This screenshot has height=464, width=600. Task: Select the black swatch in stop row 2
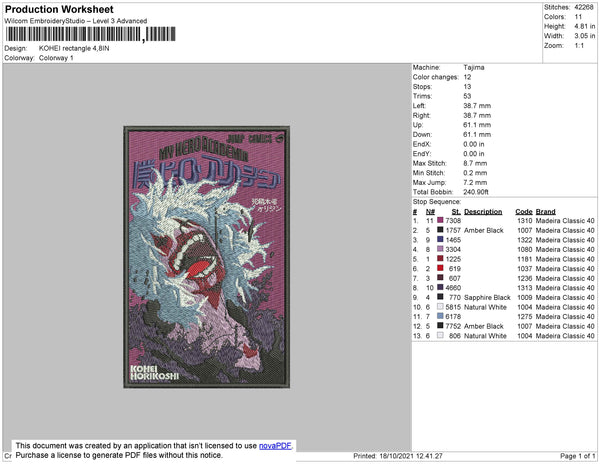tap(440, 230)
